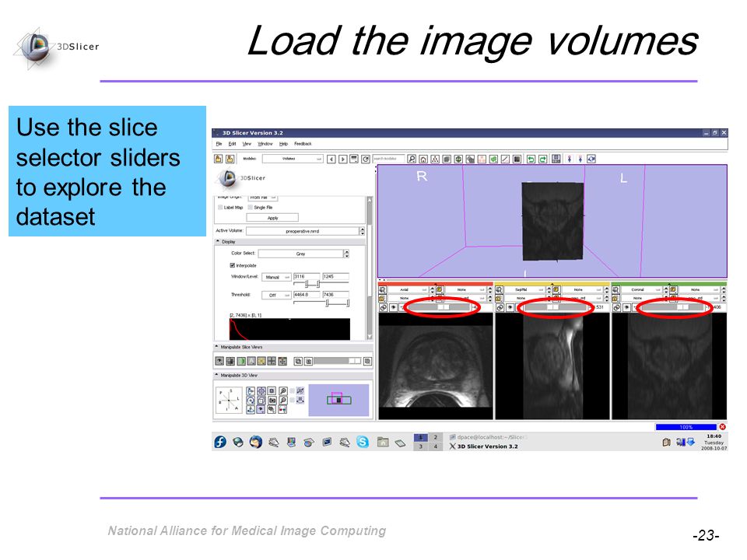Viewport: 747px width, 560px height.
Task: Open the Threshold Off dropdown
Action: point(276,296)
